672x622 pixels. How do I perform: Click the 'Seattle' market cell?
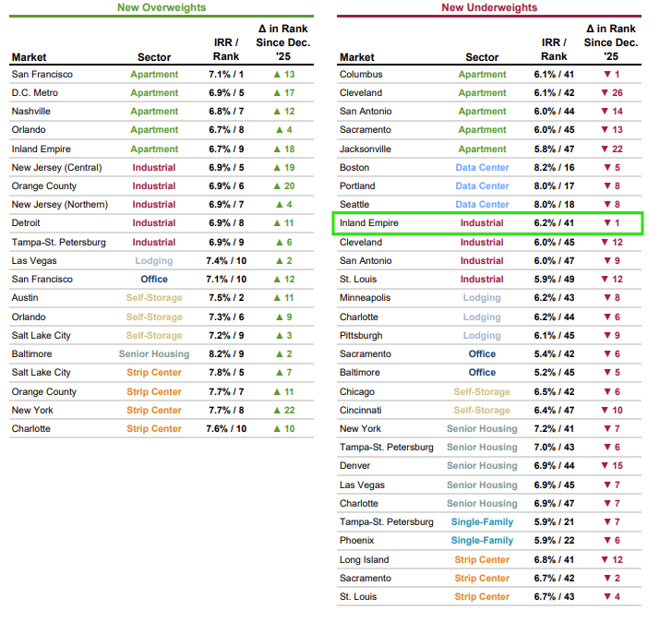click(354, 204)
